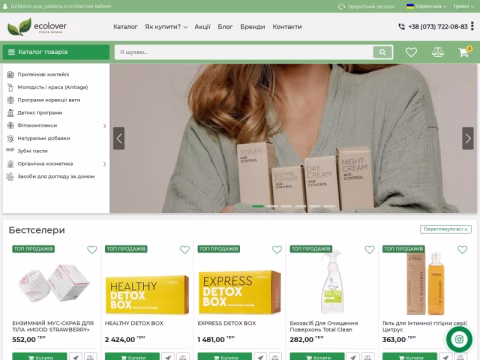This screenshot has height=360, width=480.
Task: Click Переглянути всі link
Action: coord(446,229)
